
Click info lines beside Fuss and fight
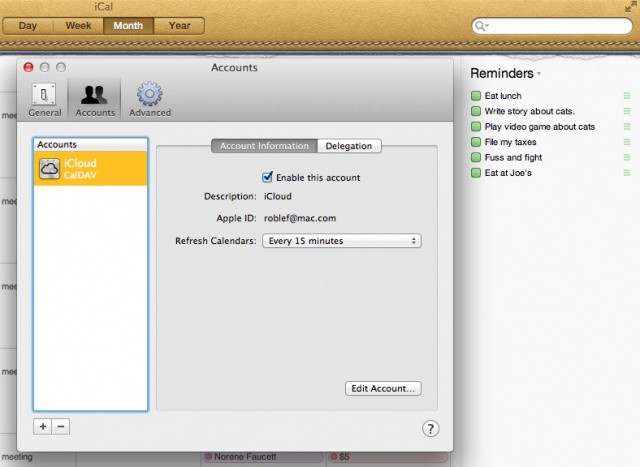[x=627, y=157]
